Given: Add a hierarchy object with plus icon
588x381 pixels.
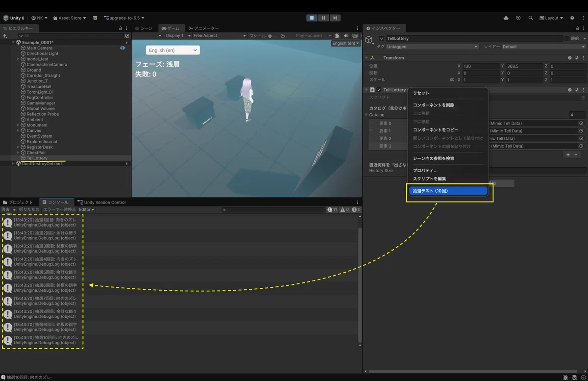Looking at the screenshot, I should coord(5,36).
